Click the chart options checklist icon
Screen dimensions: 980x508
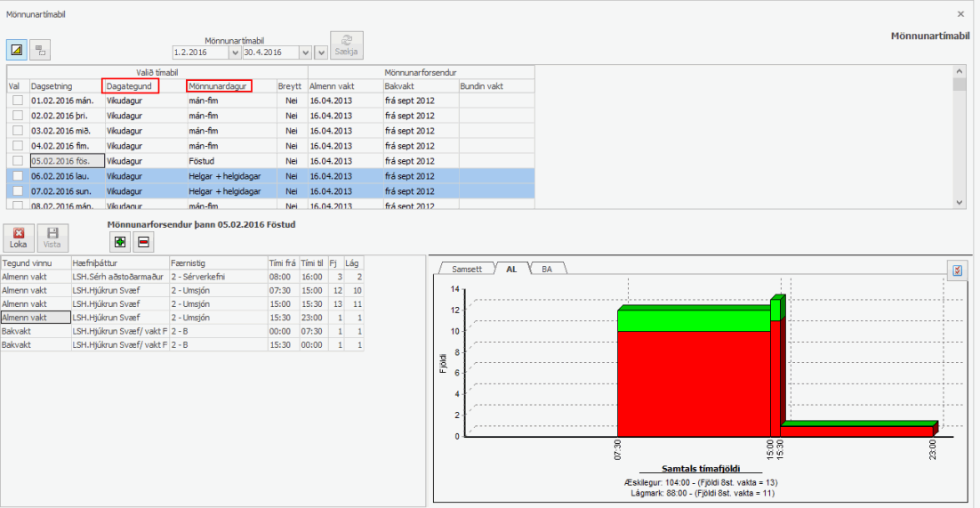958,270
